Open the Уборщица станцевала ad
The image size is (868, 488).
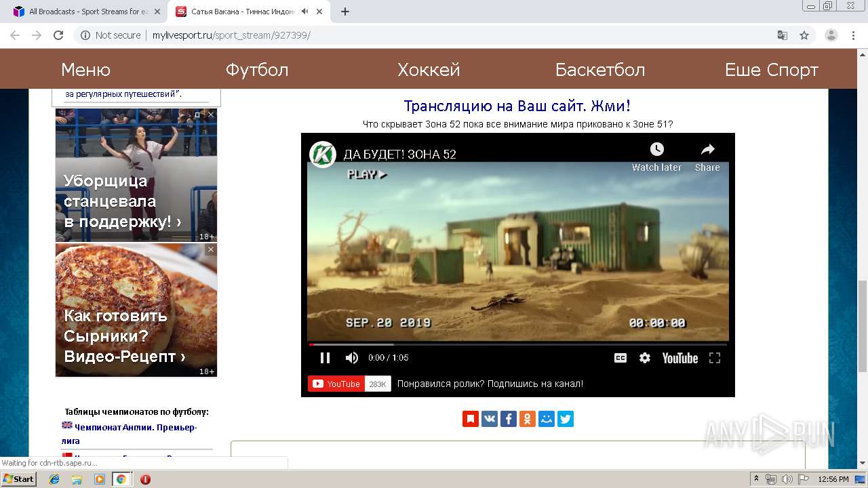tap(136, 176)
